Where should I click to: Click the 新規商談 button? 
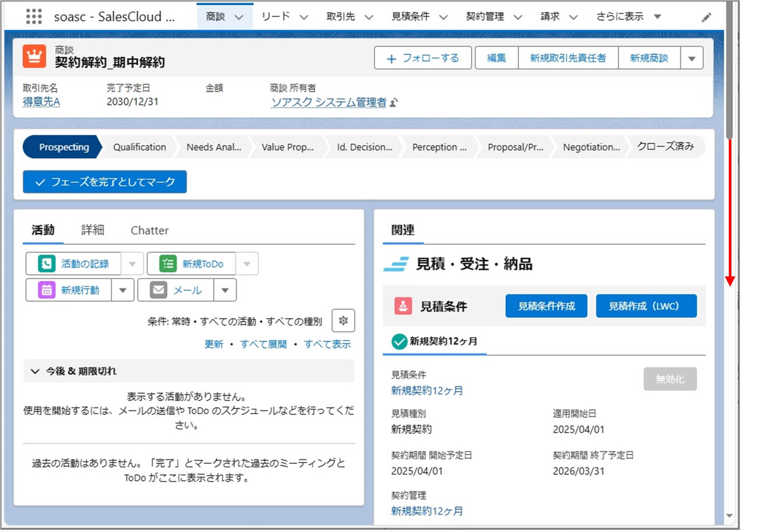[649, 58]
